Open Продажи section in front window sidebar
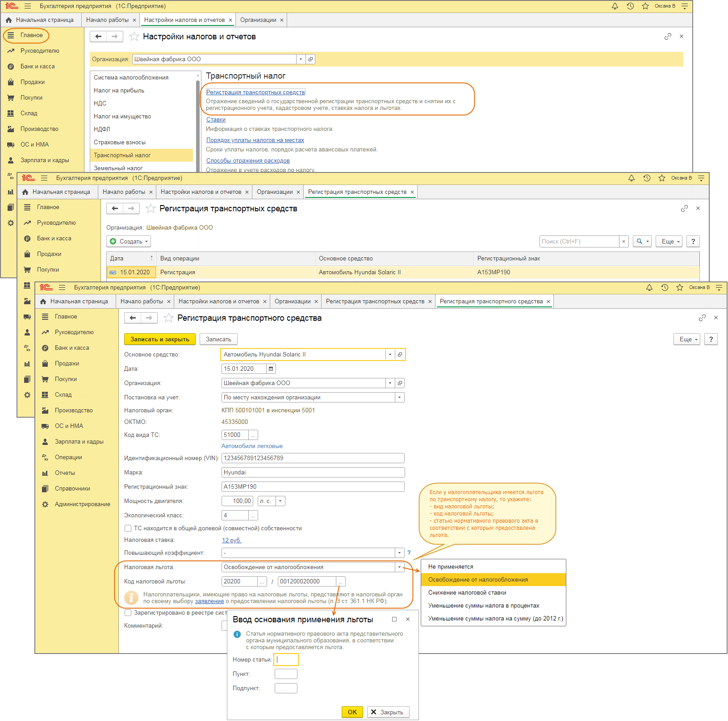The width and height of the screenshot is (728, 721). (67, 364)
